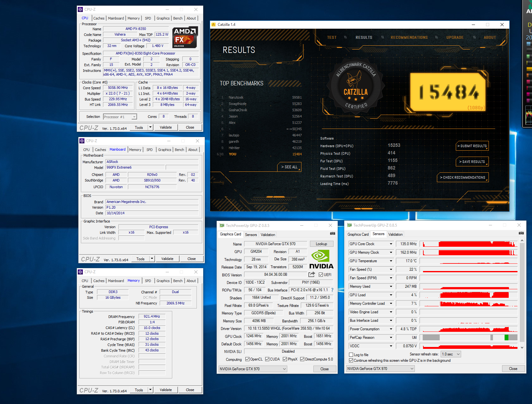
Task: Click GPU-Z title icon in Graphics Card window
Action: coord(222,225)
